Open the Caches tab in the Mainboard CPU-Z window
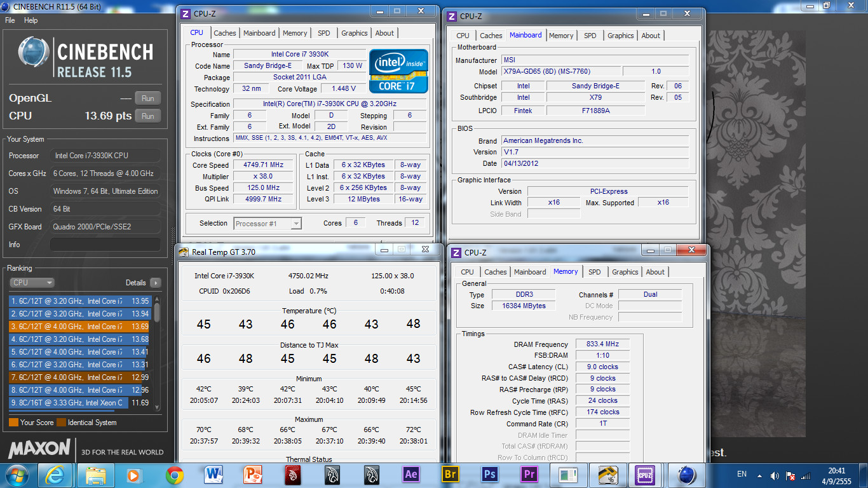The height and width of the screenshot is (488, 868). click(x=491, y=36)
